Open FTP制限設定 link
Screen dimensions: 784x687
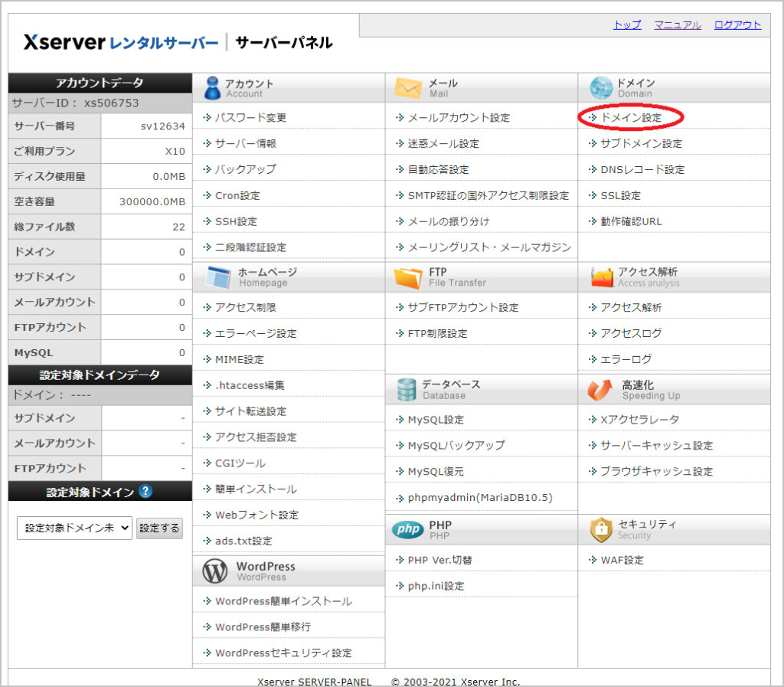437,333
